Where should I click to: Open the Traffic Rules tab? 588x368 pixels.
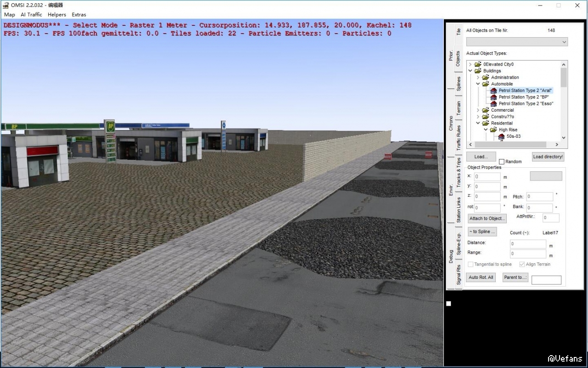coord(458,138)
